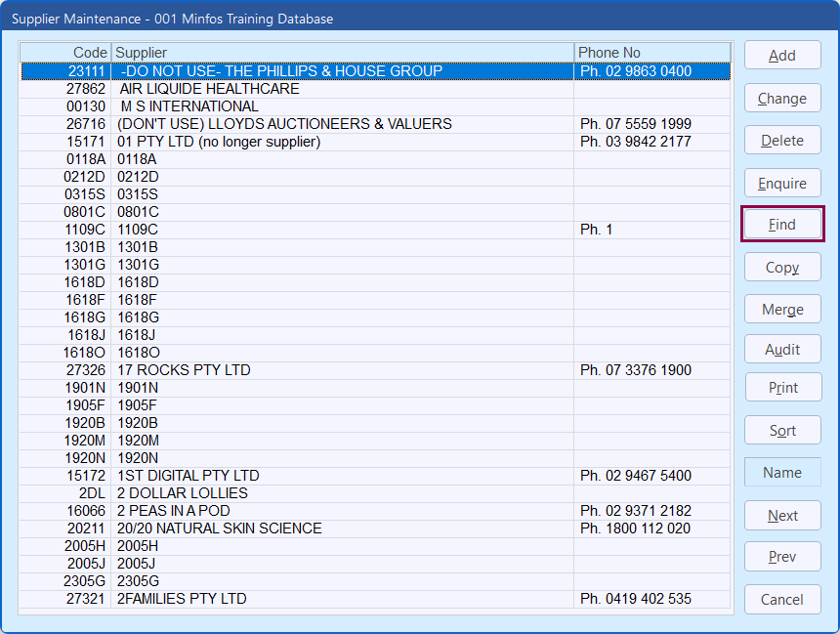This screenshot has width=840, height=634.
Task: Select 2 PEAS IN A POD supplier
Action: [375, 511]
